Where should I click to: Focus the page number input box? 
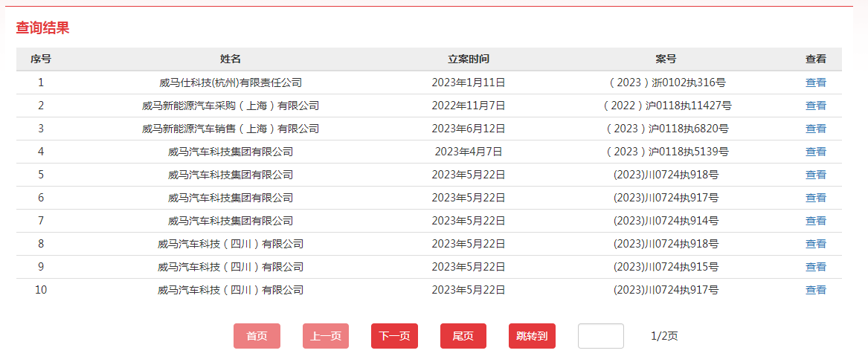click(x=601, y=336)
